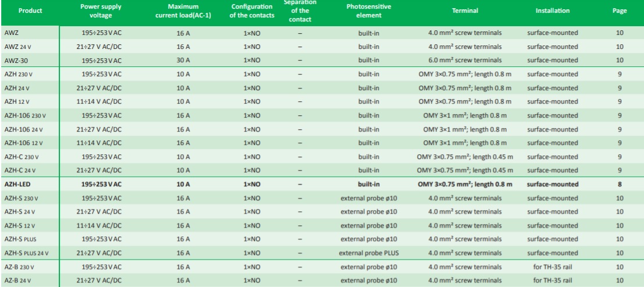Click the AZ-B 230 V product name

click(x=19, y=267)
